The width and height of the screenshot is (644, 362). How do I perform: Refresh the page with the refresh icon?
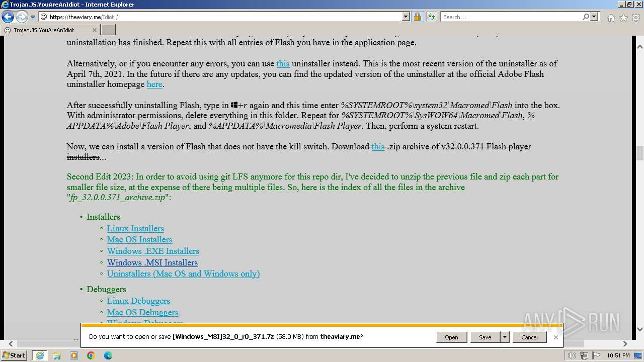point(432,17)
